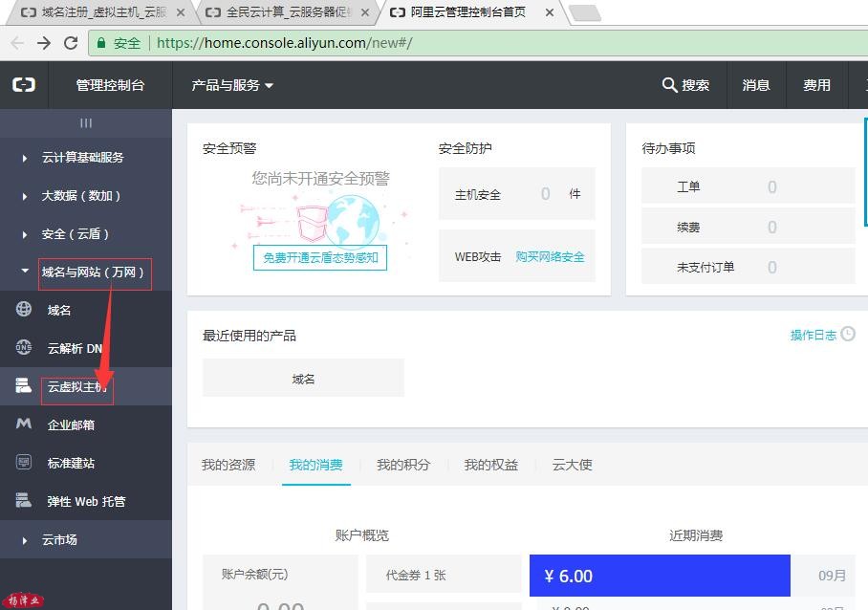The width and height of the screenshot is (868, 610).
Task: Click 管理控制台 header title
Action: click(110, 85)
